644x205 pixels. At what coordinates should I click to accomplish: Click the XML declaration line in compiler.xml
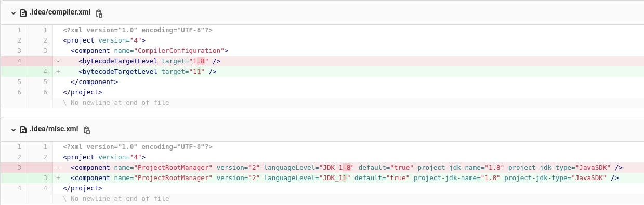(348, 30)
